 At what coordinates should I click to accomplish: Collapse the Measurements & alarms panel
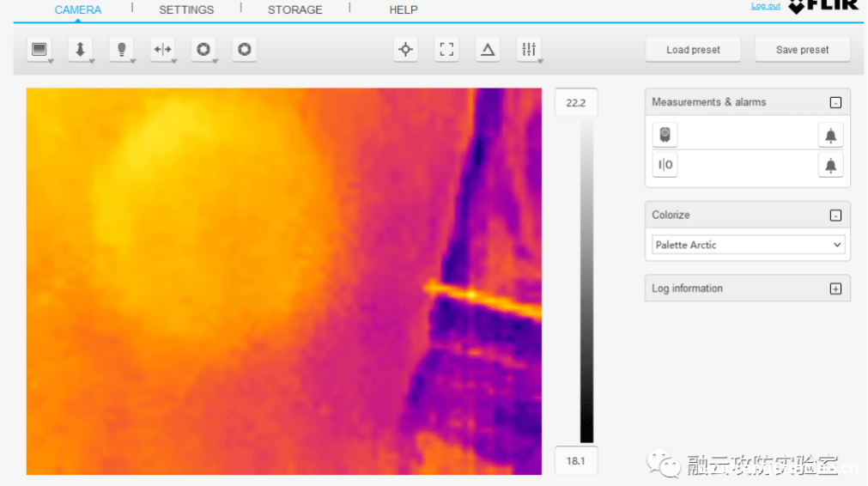(x=836, y=103)
